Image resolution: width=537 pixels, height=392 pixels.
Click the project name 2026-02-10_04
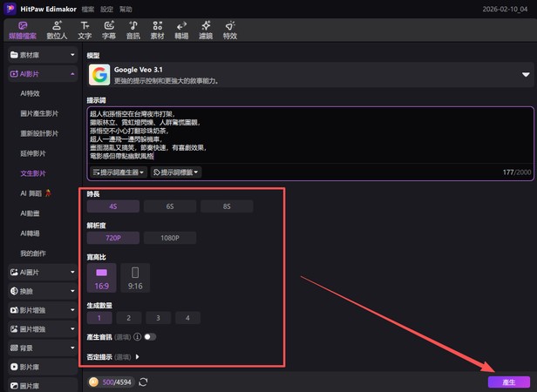point(505,10)
